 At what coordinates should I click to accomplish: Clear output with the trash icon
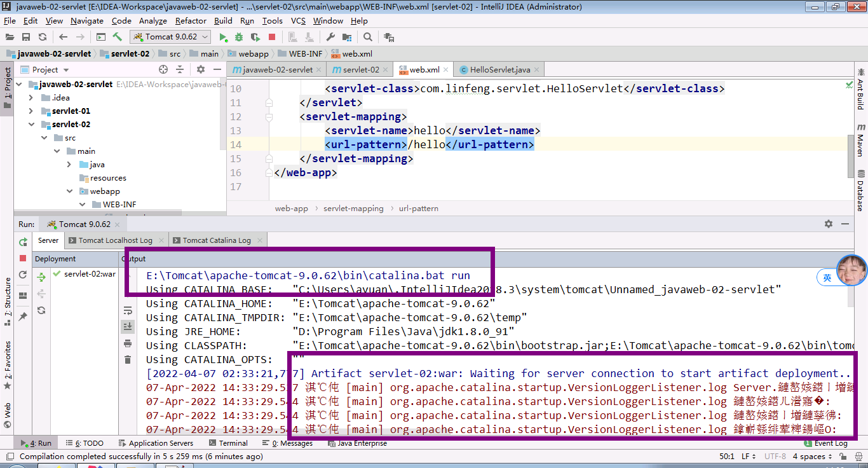[128, 360]
